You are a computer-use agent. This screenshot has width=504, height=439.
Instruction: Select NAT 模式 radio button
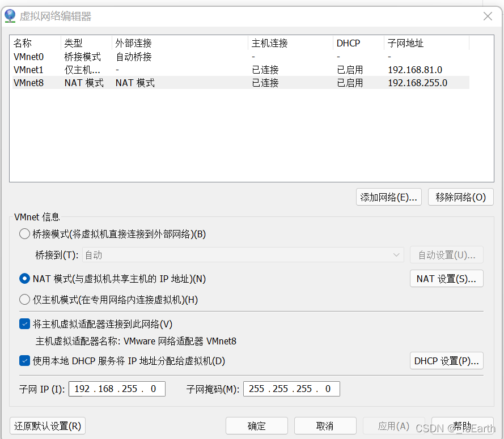tap(24, 279)
